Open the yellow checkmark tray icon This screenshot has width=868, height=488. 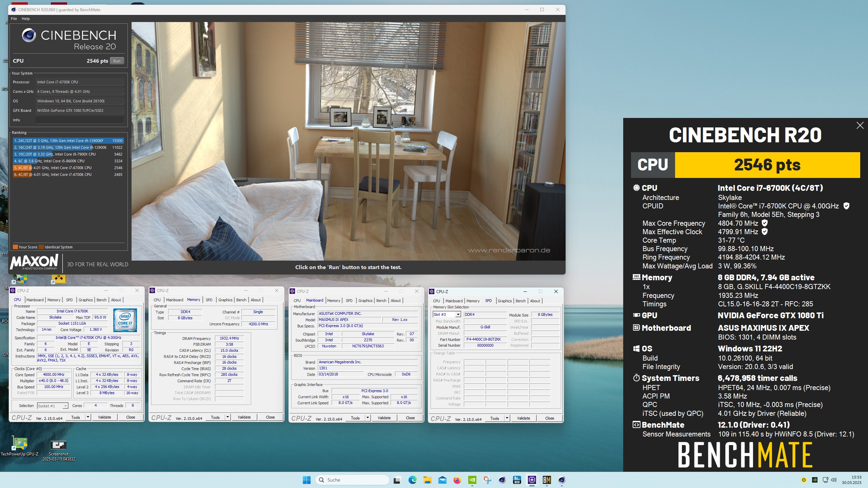804,480
